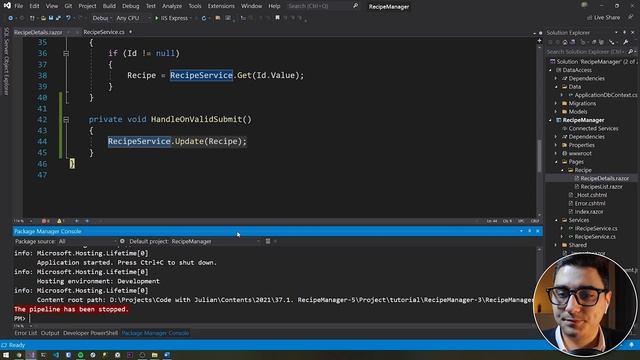Screen dimensions: 640x360
Task: Open the Package source dropdown
Action: [x=87, y=242]
